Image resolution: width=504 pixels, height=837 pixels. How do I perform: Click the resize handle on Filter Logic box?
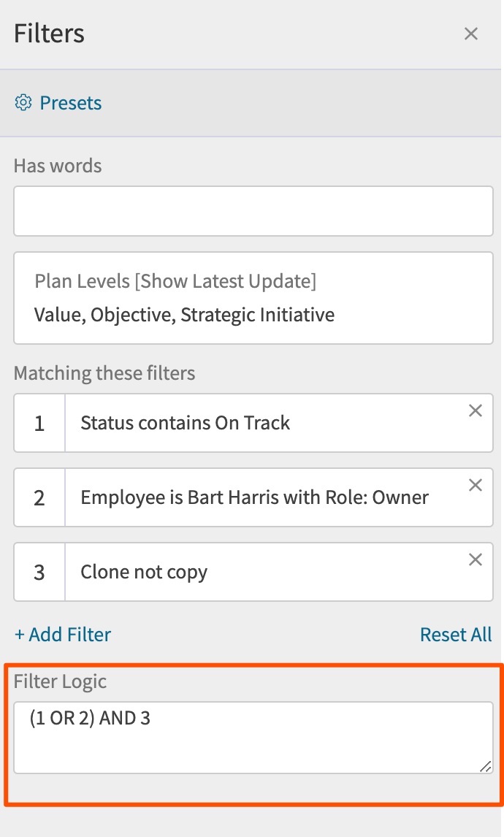tap(486, 768)
